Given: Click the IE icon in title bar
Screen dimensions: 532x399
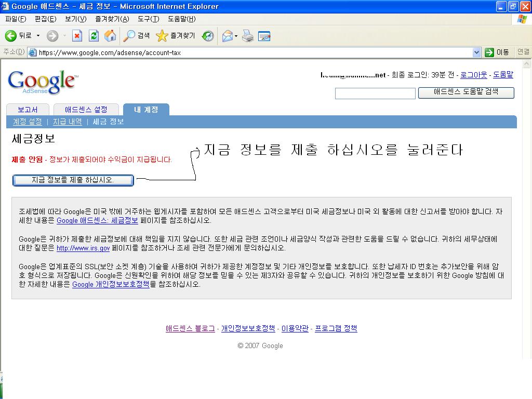Looking at the screenshot, I should coord(5,6).
